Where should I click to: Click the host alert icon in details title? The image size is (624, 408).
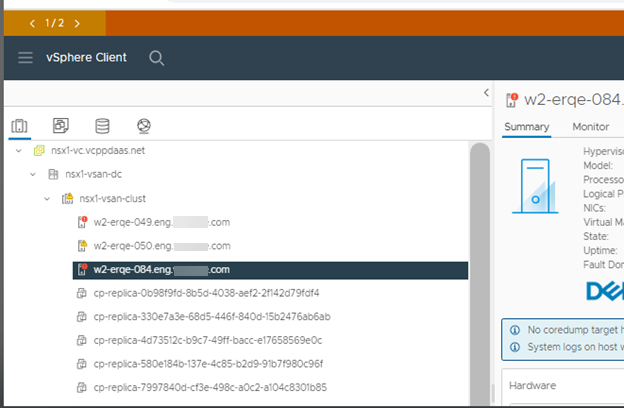click(512, 100)
